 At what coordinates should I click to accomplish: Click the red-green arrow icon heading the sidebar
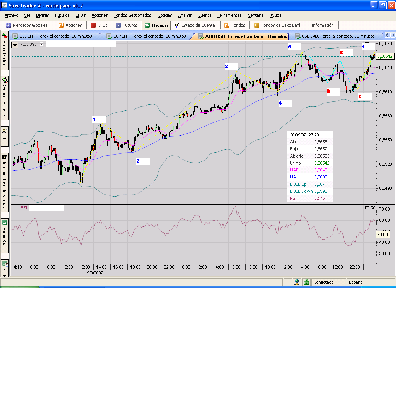(5, 36)
